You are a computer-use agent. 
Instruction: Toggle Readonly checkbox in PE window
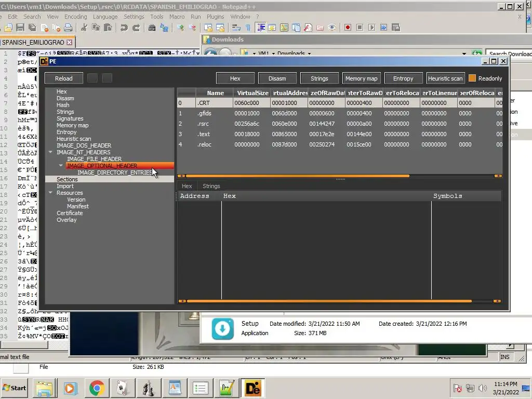472,78
